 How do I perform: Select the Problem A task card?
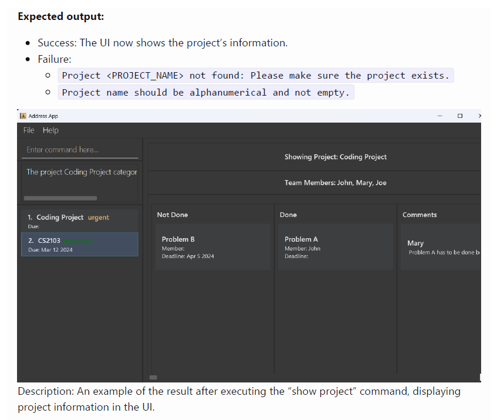point(335,247)
